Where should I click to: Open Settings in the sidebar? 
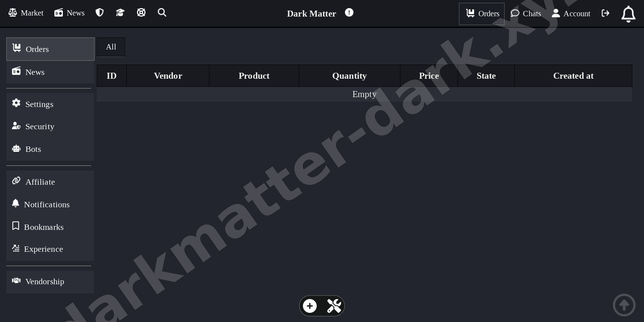[x=50, y=104]
